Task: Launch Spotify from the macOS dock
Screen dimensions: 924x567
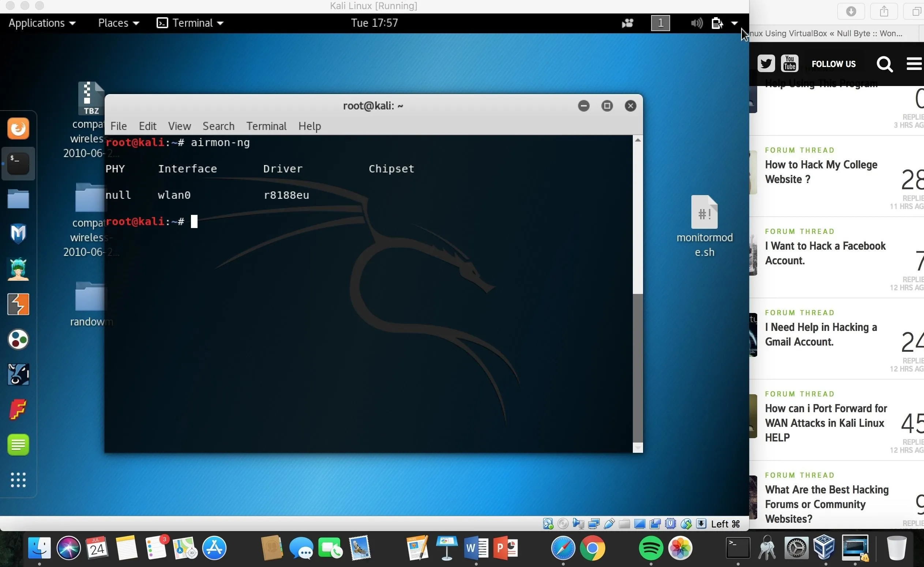Action: pos(651,548)
